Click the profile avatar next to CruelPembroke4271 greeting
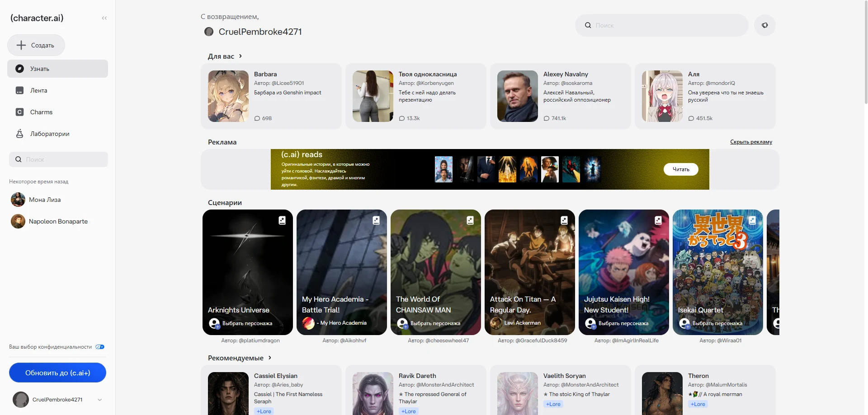Viewport: 868px width, 415px height. point(209,32)
